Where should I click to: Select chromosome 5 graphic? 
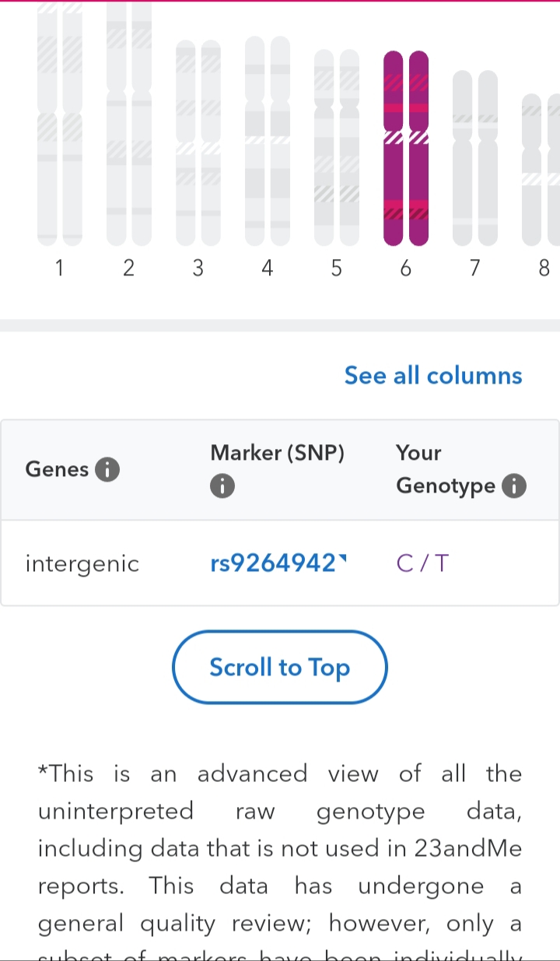tap(337, 147)
